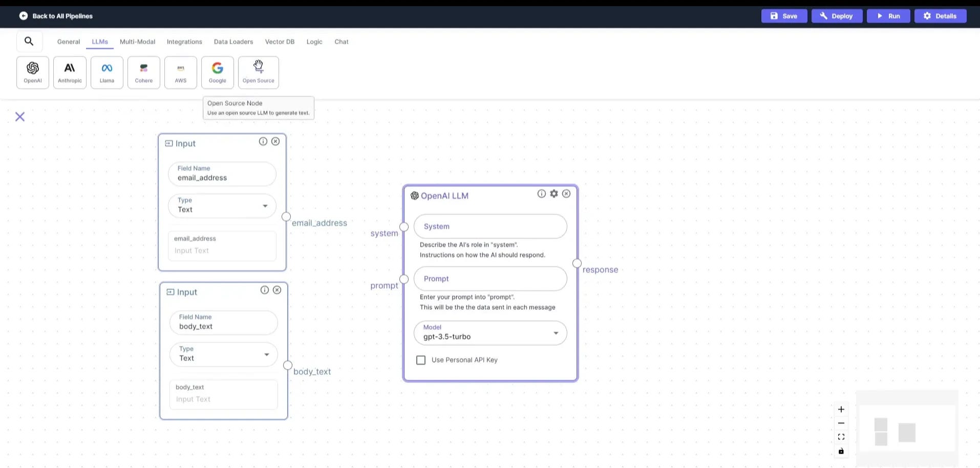Open the search tool beside the tabs
Image resolution: width=980 pixels, height=468 pixels.
pyautogui.click(x=29, y=41)
